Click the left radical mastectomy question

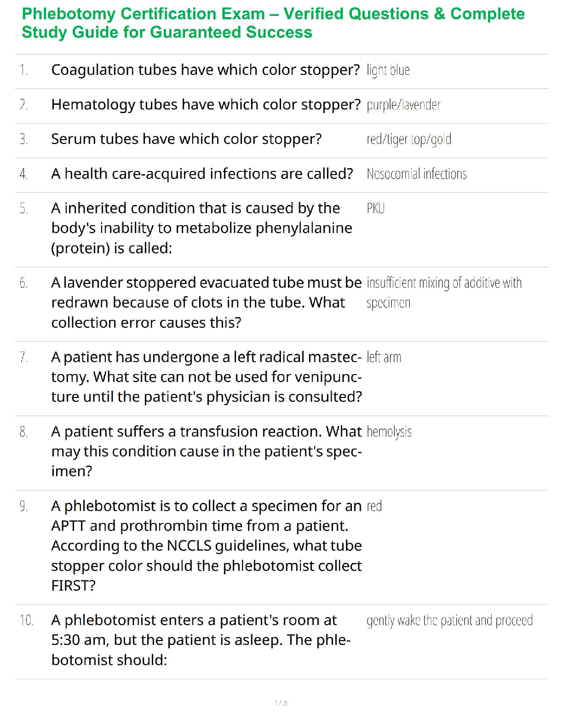pos(206,377)
